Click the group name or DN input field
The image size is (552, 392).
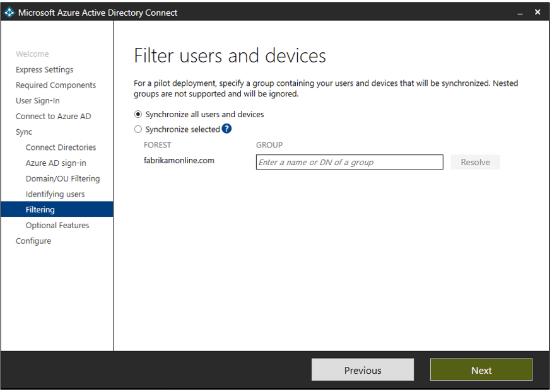(x=349, y=163)
